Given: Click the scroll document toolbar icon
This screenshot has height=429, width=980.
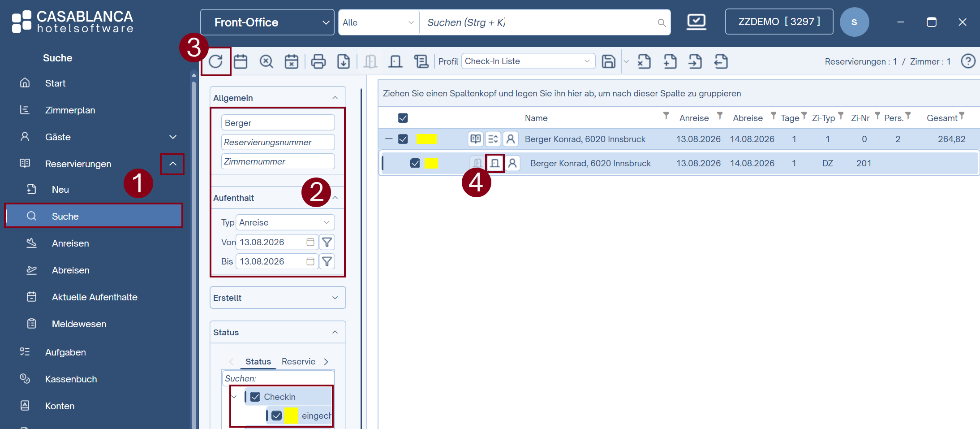Looking at the screenshot, I should [x=421, y=61].
